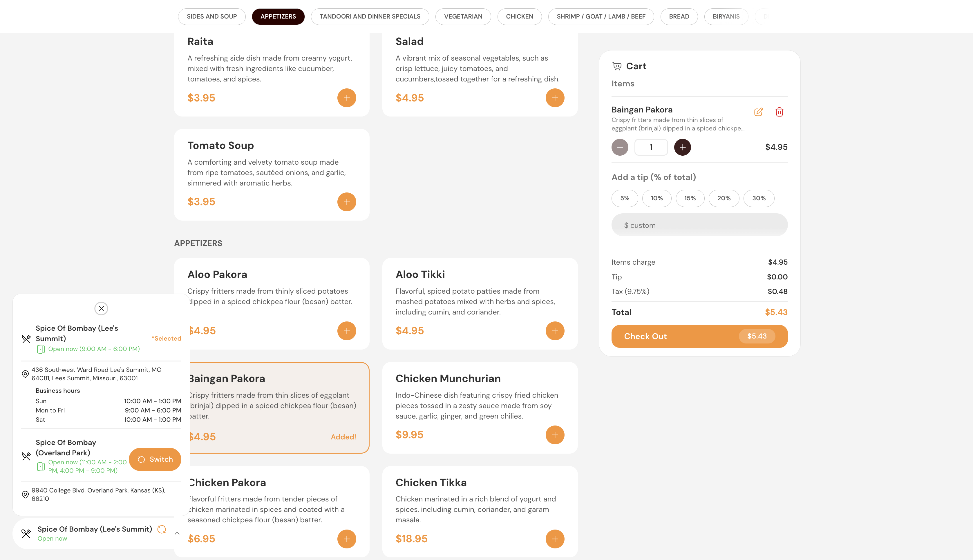Delete Baingan Pakora from cart
Viewport: 973px width, 560px height.
779,112
